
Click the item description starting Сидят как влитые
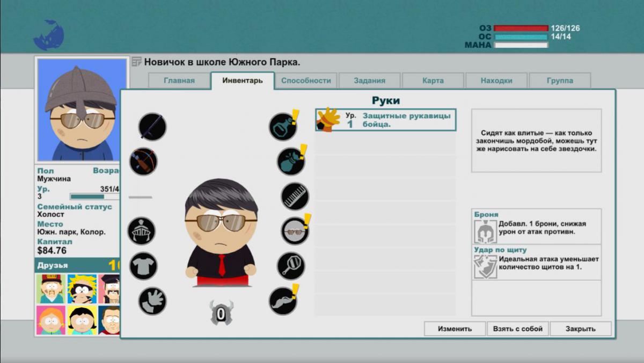(x=537, y=141)
